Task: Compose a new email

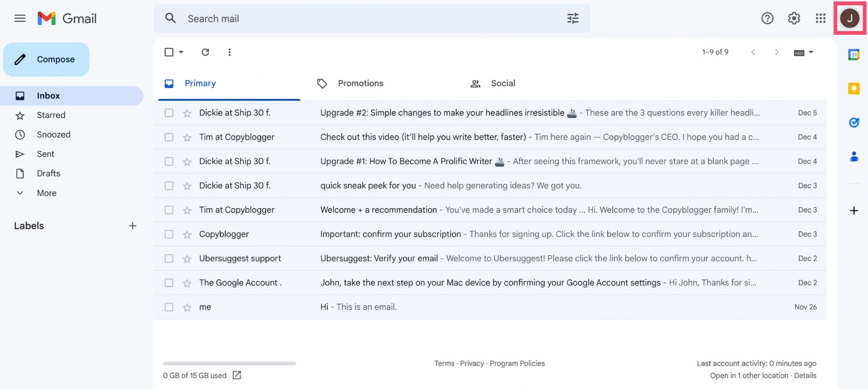Action: [46, 59]
